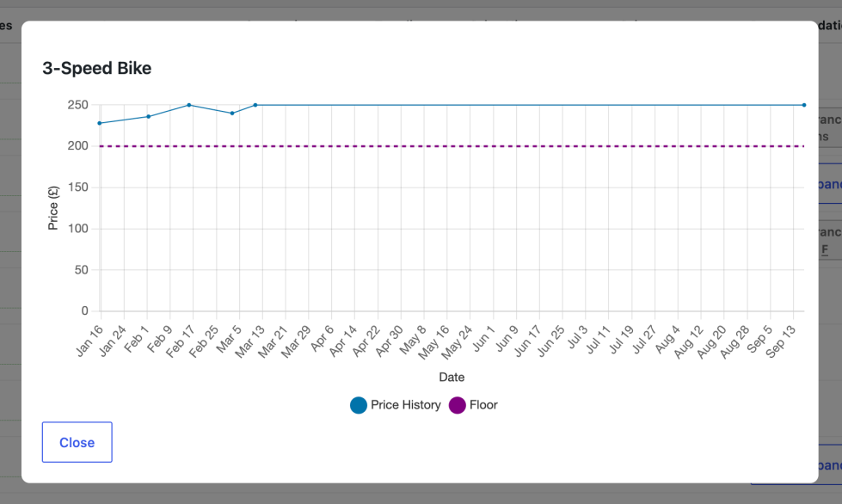This screenshot has height=504, width=842.
Task: Click the Floor legend label
Action: (x=483, y=405)
